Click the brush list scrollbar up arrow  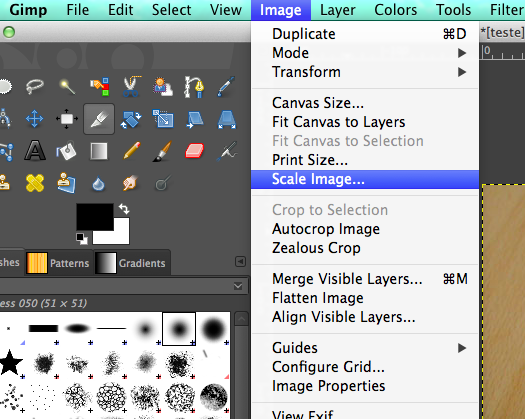click(x=241, y=319)
